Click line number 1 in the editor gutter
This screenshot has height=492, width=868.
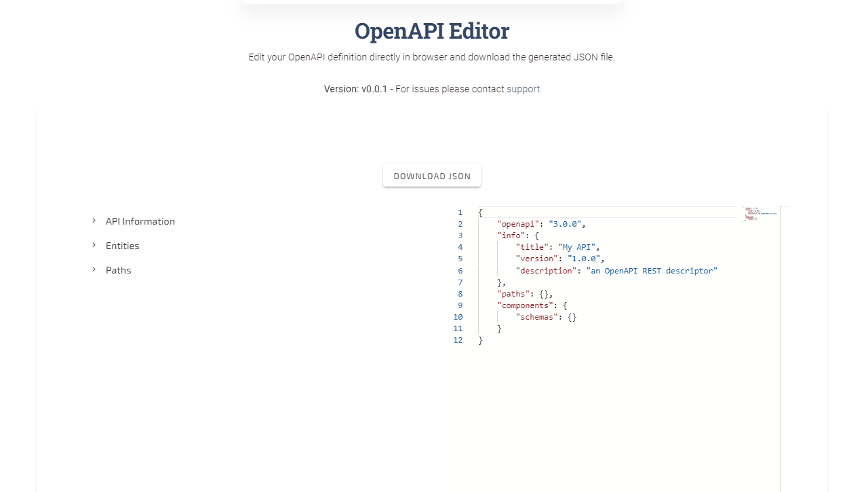coord(460,212)
